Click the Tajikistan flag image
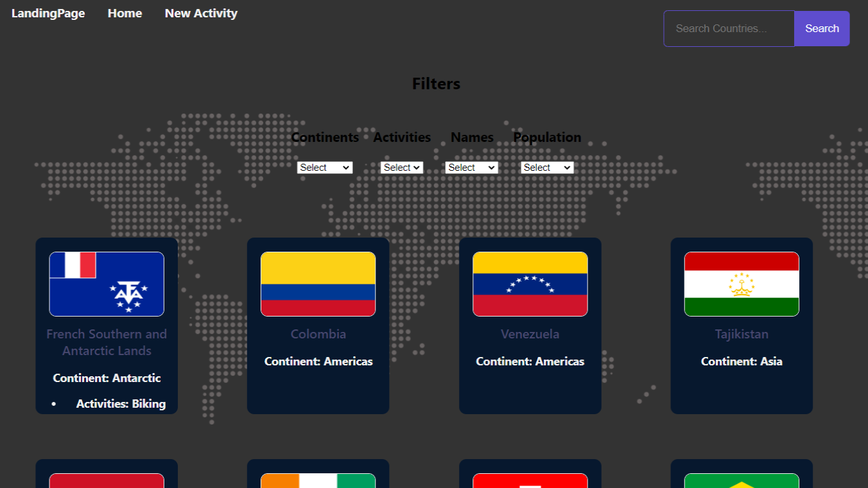Screen dimensions: 868x488 click(742, 284)
